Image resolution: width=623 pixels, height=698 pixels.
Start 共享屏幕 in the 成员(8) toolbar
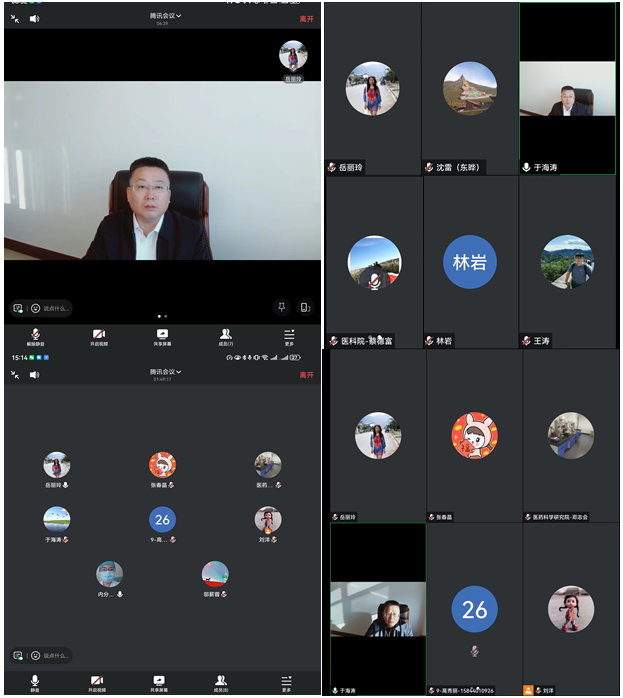[162, 680]
